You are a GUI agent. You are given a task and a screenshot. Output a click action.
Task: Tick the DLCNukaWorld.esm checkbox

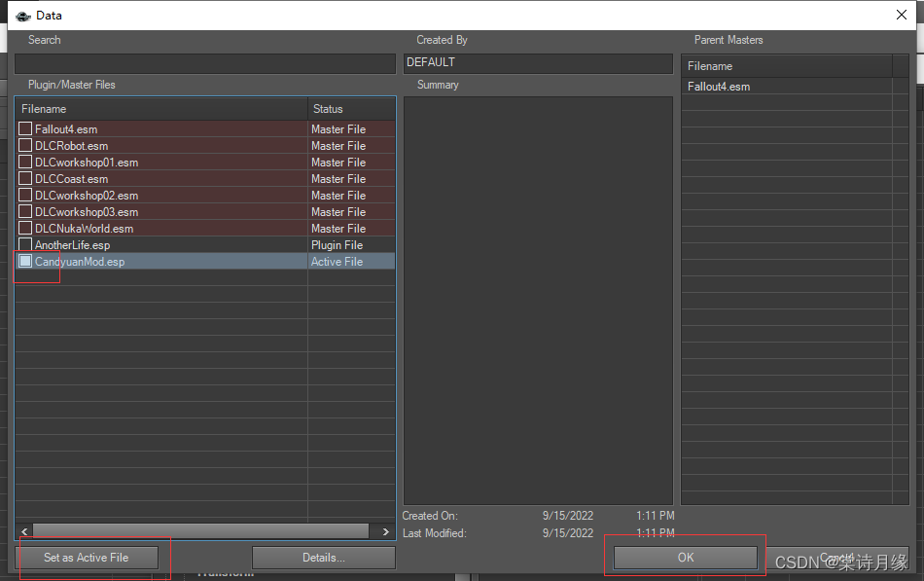(25, 228)
